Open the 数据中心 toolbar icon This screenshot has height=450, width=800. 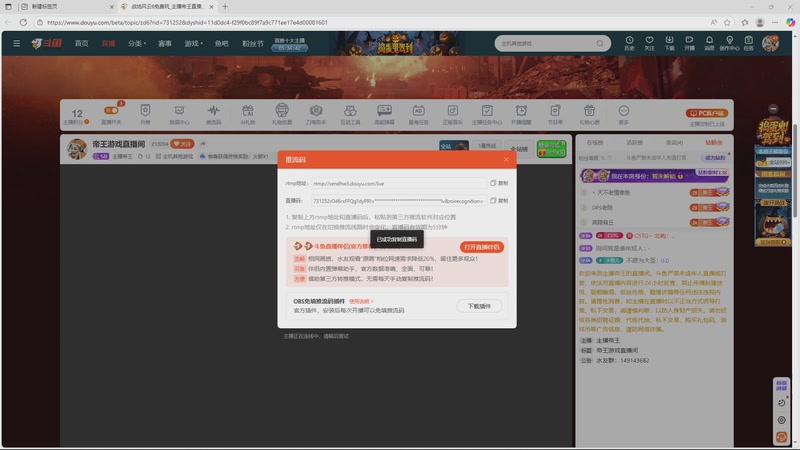point(179,114)
